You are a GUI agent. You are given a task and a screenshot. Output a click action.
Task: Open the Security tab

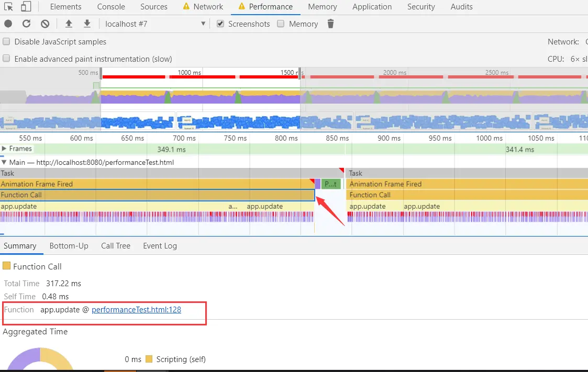(x=421, y=7)
